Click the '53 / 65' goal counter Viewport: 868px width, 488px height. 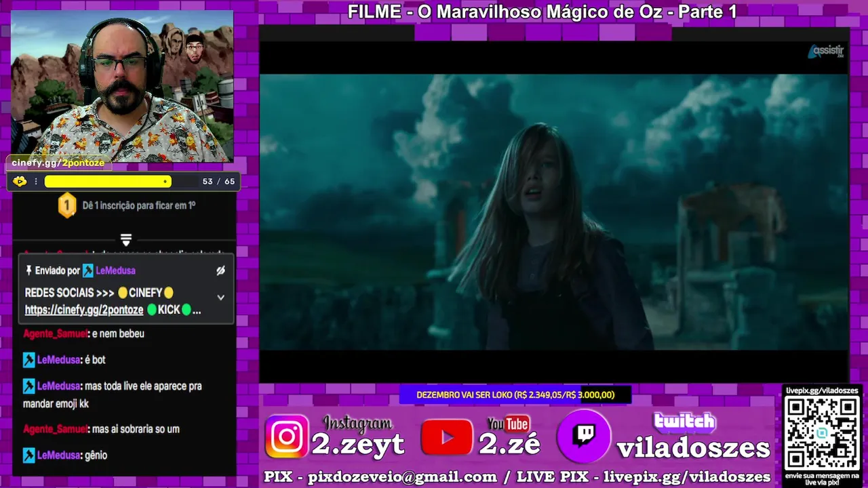218,182
